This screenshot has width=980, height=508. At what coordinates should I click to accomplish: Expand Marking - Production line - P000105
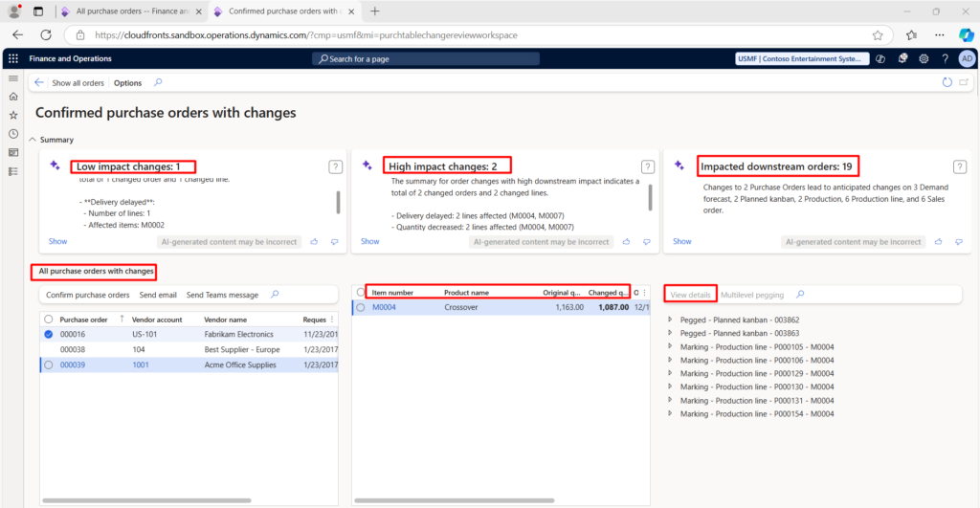pos(670,346)
